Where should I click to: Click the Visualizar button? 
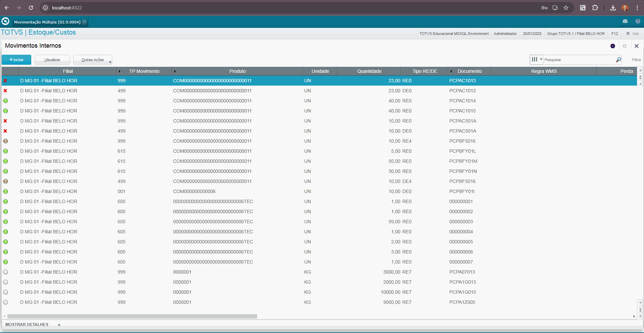tap(52, 60)
